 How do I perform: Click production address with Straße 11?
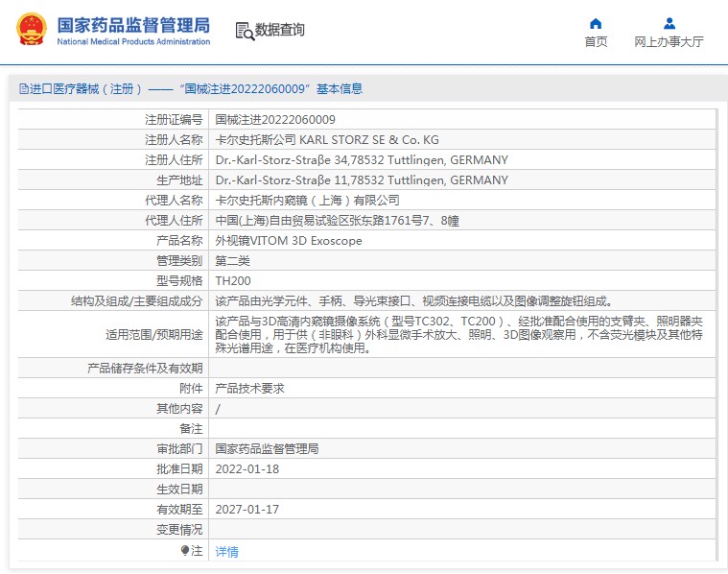[362, 179]
